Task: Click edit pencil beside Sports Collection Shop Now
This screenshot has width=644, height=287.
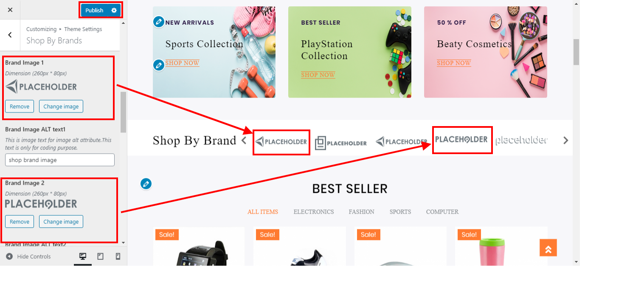Action: pos(159,65)
